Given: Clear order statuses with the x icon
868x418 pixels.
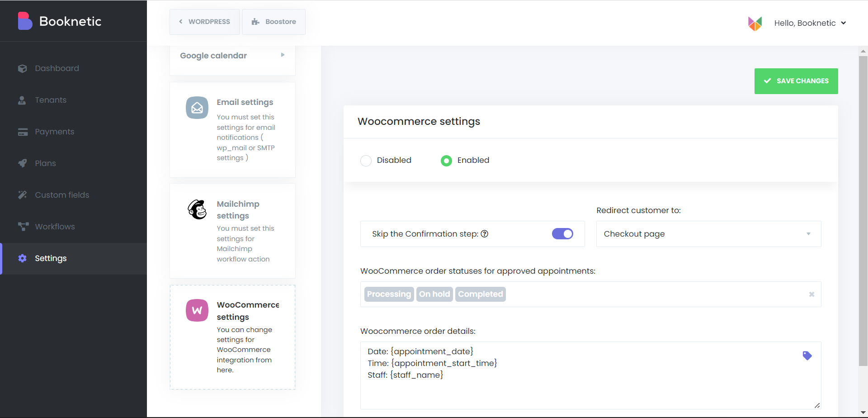Looking at the screenshot, I should pos(811,294).
